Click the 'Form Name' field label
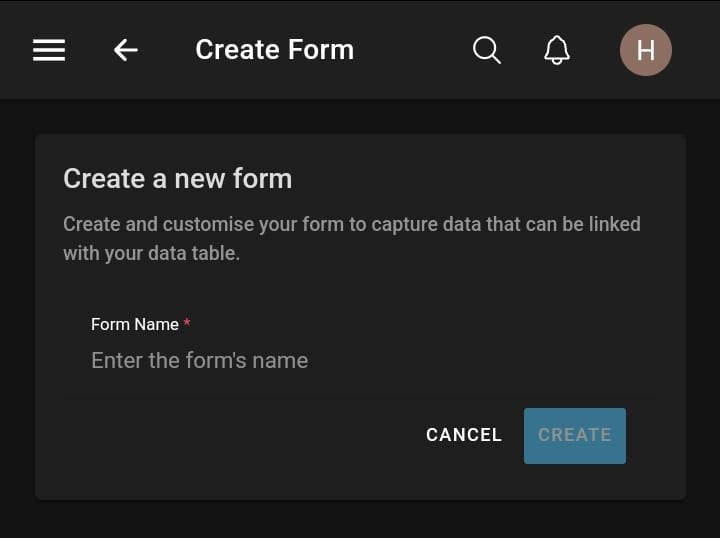 pyautogui.click(x=134, y=324)
